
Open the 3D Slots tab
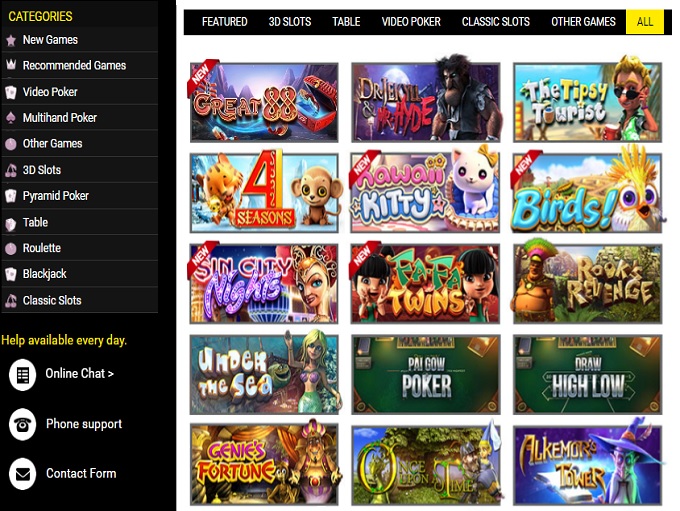pos(290,22)
